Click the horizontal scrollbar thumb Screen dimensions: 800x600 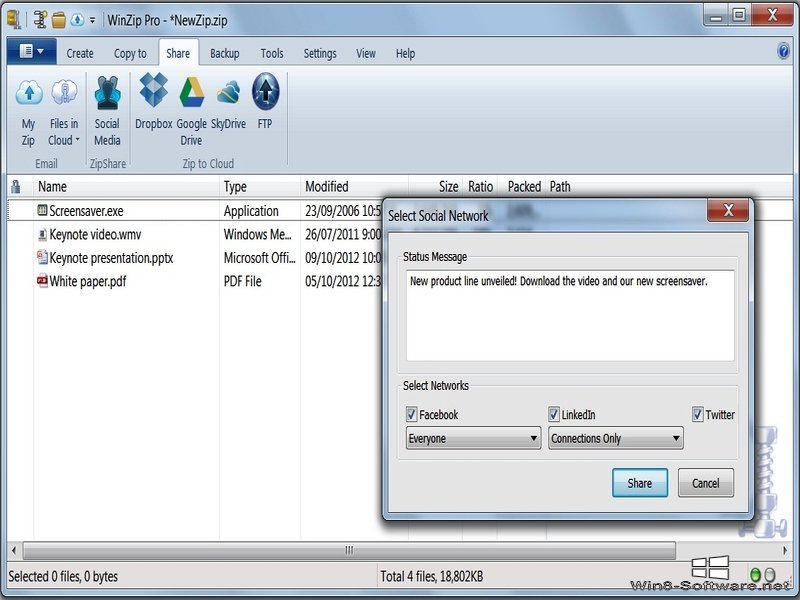pyautogui.click(x=349, y=551)
